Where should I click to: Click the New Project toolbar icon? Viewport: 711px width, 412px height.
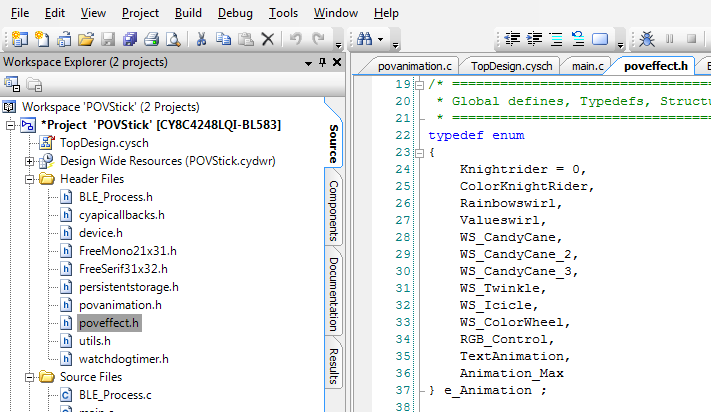tap(19, 39)
